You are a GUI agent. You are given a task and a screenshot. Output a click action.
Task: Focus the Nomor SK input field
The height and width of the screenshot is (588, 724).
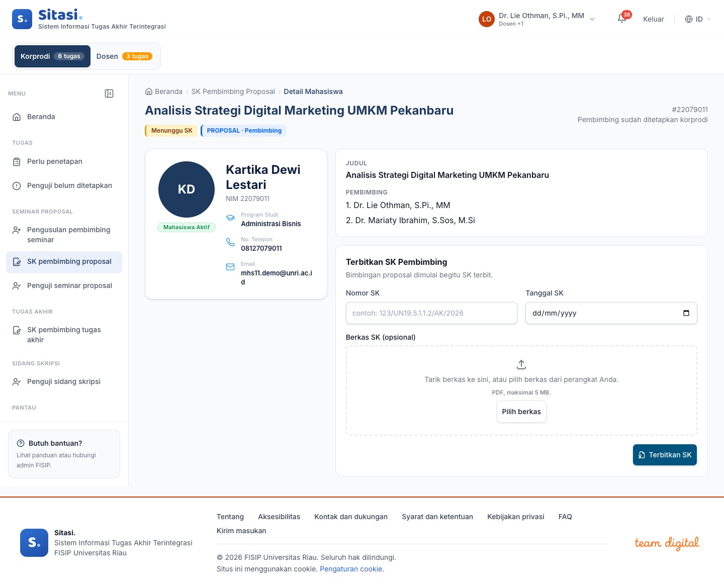(431, 313)
